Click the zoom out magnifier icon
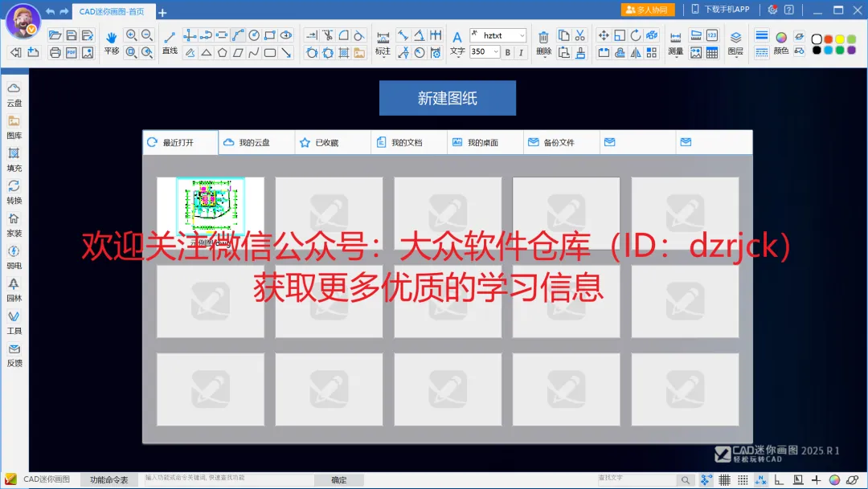The width and height of the screenshot is (868, 489). point(147,35)
